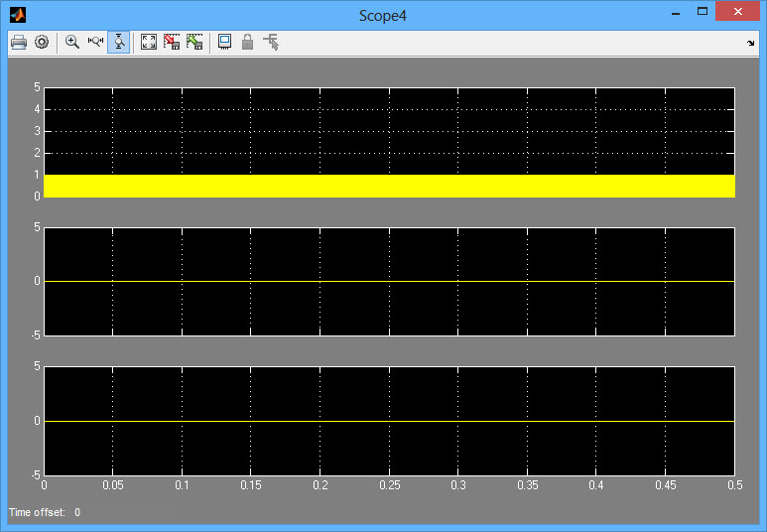Click the 0.25 time axis tick label

point(390,485)
